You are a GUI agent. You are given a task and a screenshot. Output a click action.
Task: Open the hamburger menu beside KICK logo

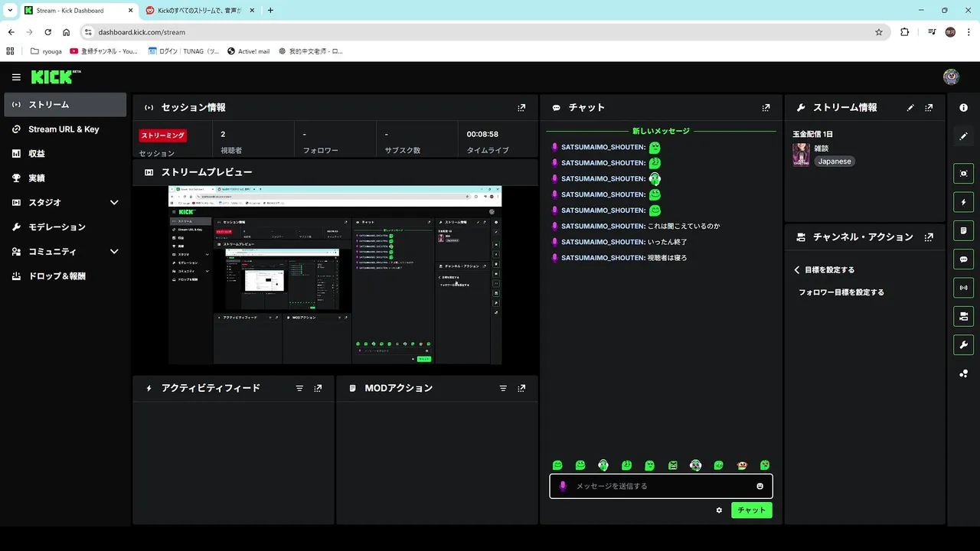tap(16, 77)
